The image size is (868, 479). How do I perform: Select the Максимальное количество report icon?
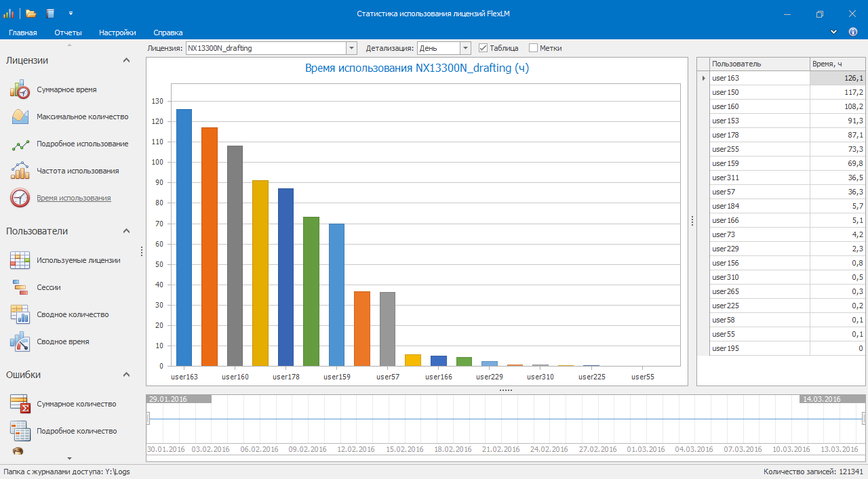click(20, 117)
